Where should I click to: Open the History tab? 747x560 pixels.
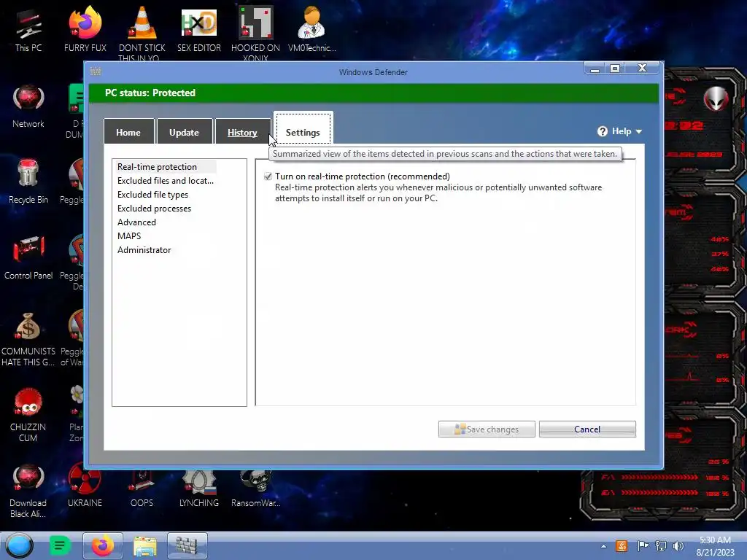click(x=242, y=132)
